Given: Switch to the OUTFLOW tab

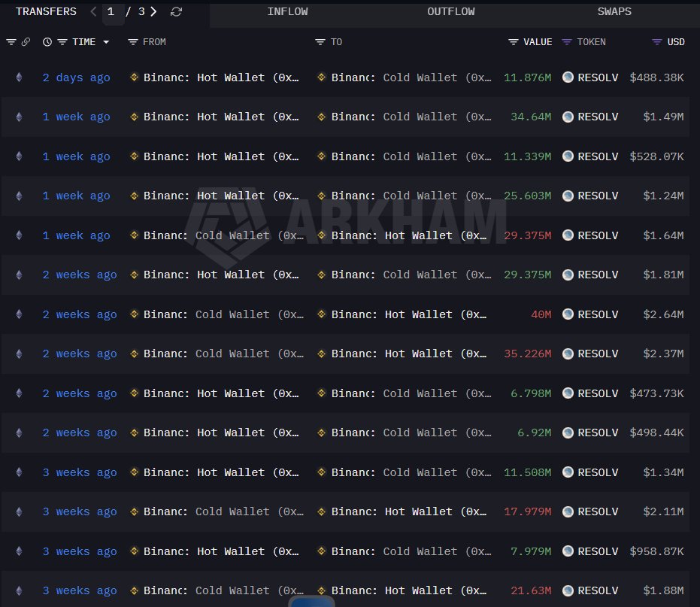Looking at the screenshot, I should tap(451, 11).
